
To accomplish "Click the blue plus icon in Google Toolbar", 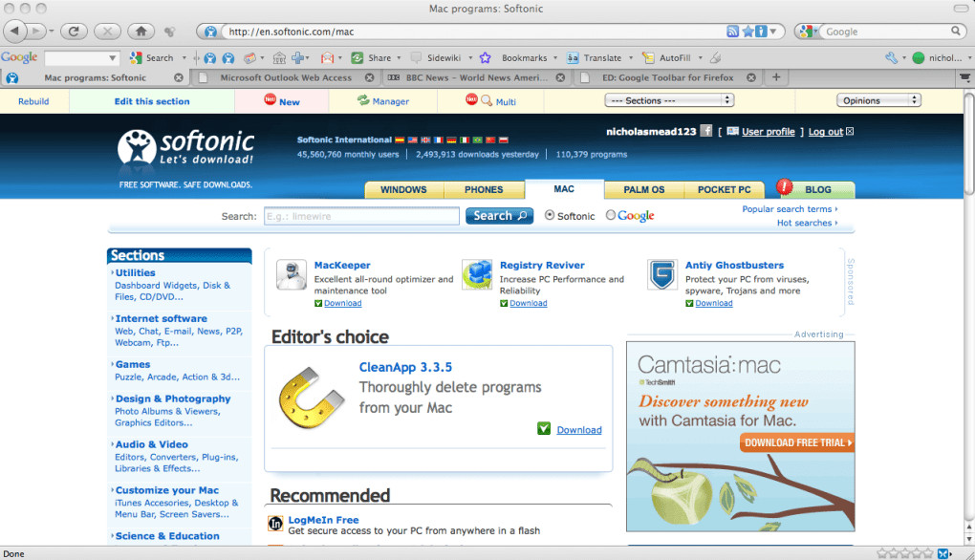I will pyautogui.click(x=298, y=57).
